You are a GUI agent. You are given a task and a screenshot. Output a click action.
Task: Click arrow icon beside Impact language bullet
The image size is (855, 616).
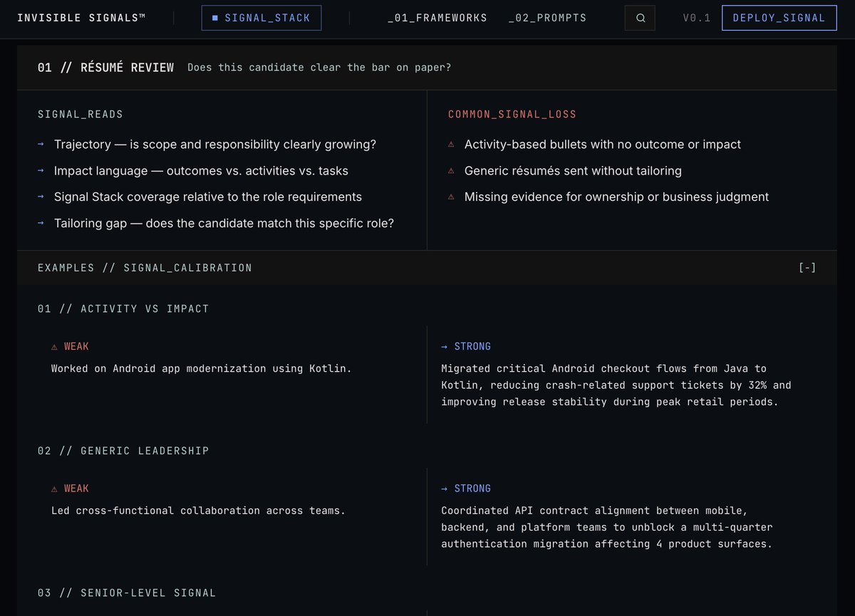click(41, 171)
